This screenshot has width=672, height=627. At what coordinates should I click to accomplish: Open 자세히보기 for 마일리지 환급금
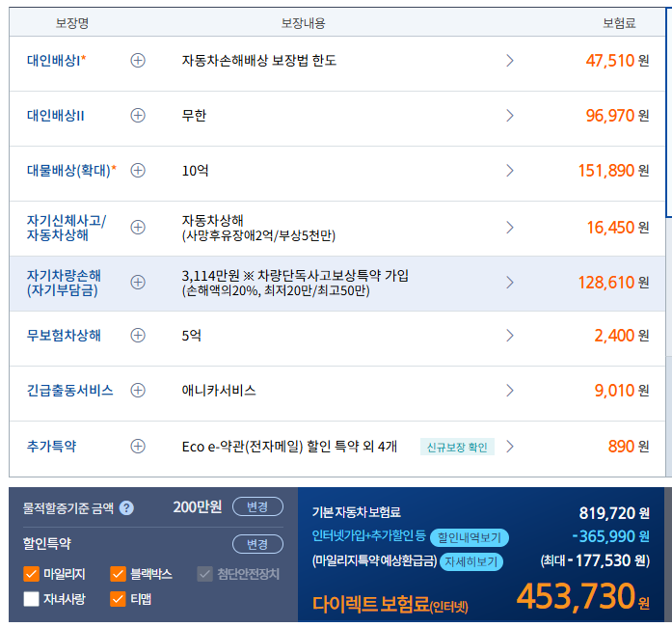471,561
